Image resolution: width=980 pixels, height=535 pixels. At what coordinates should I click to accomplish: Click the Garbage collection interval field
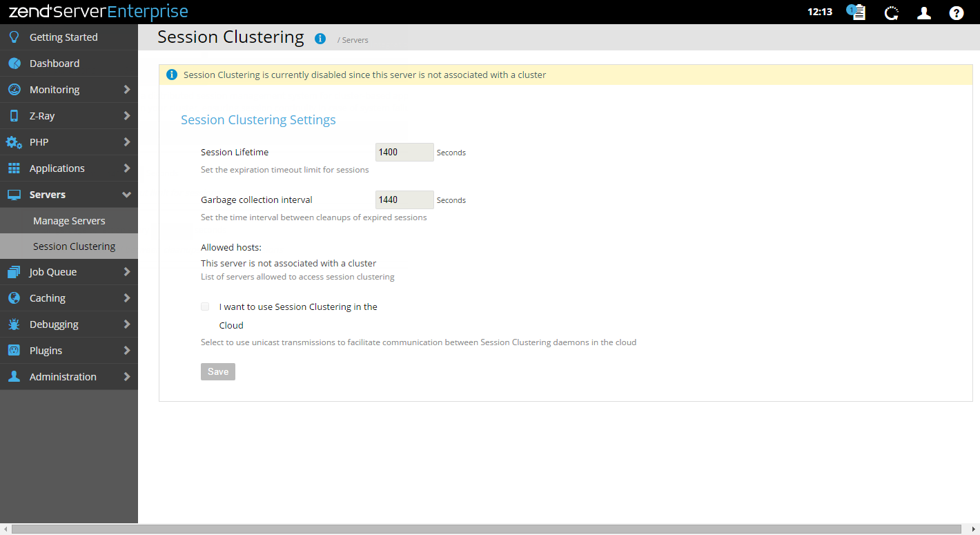pyautogui.click(x=404, y=200)
